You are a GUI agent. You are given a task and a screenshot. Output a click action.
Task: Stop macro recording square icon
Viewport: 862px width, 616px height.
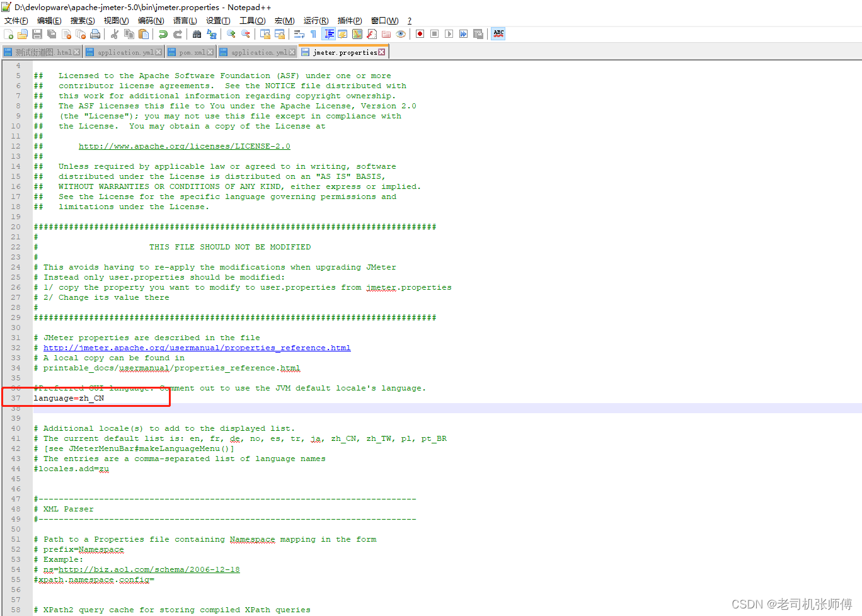pyautogui.click(x=435, y=34)
